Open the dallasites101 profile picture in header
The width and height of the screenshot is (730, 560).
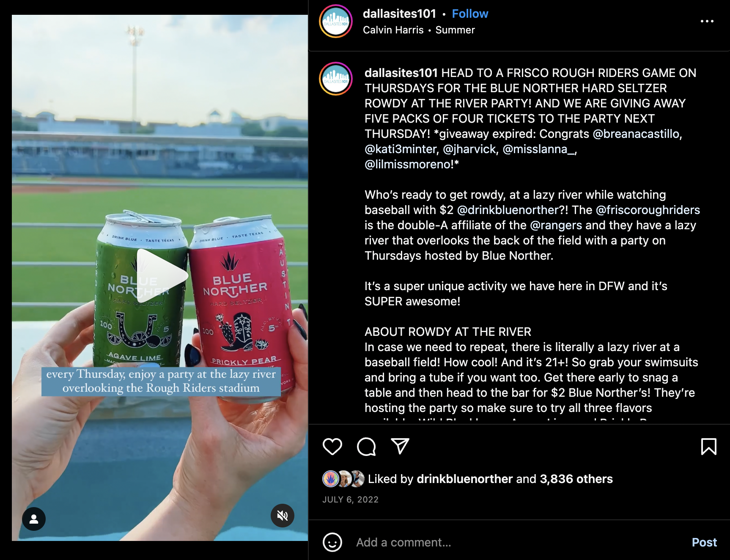[x=336, y=21]
